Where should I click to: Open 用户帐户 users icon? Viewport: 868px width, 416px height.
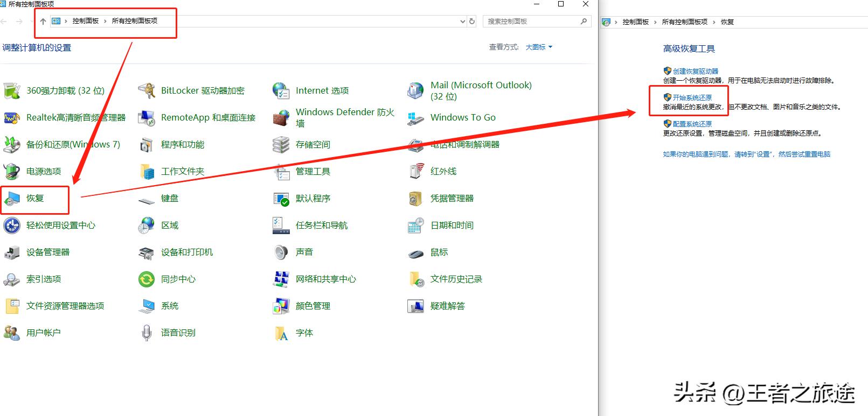(x=12, y=333)
